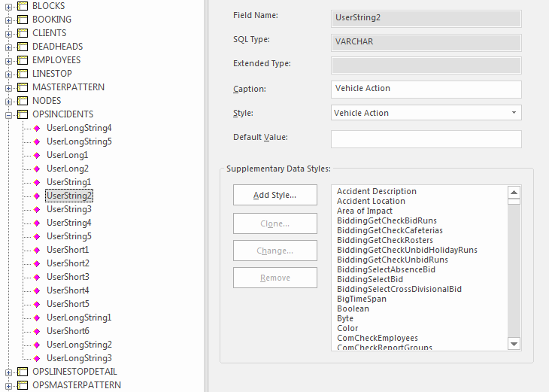549x392 pixels.
Task: Click the diamond icon beside UserLongString3
Action: [x=37, y=358]
